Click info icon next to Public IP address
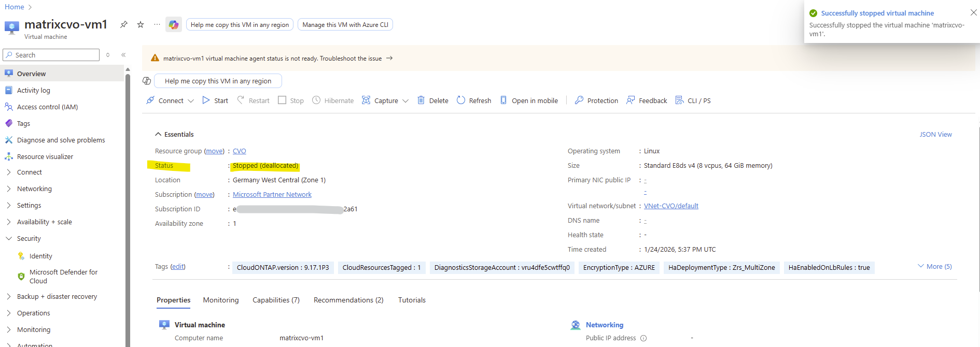 click(643, 338)
